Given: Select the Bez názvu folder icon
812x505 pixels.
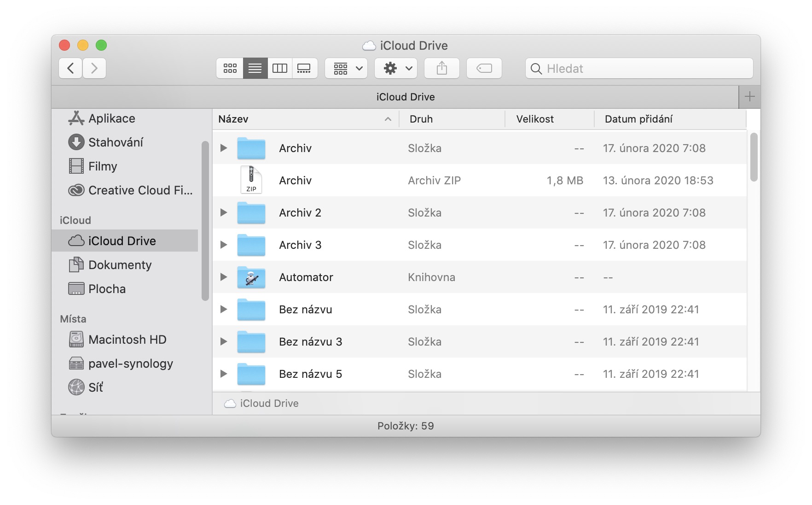Looking at the screenshot, I should pos(251,309).
